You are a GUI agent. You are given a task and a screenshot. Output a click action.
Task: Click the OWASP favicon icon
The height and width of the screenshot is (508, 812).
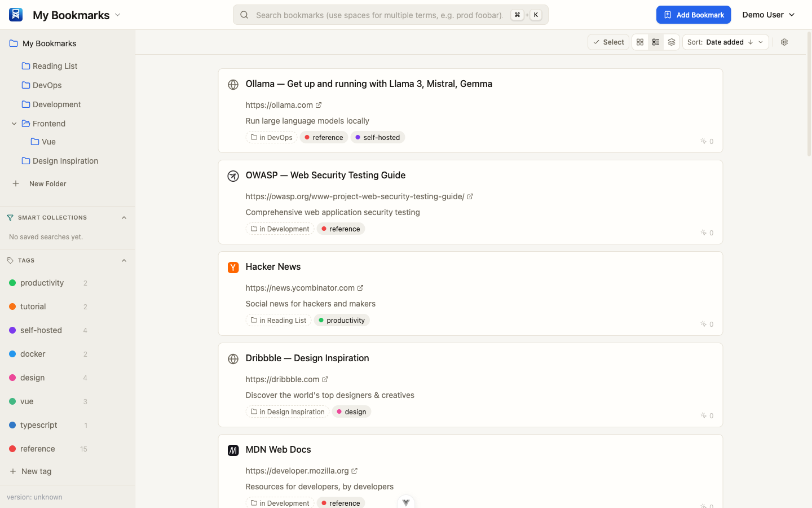[233, 176]
